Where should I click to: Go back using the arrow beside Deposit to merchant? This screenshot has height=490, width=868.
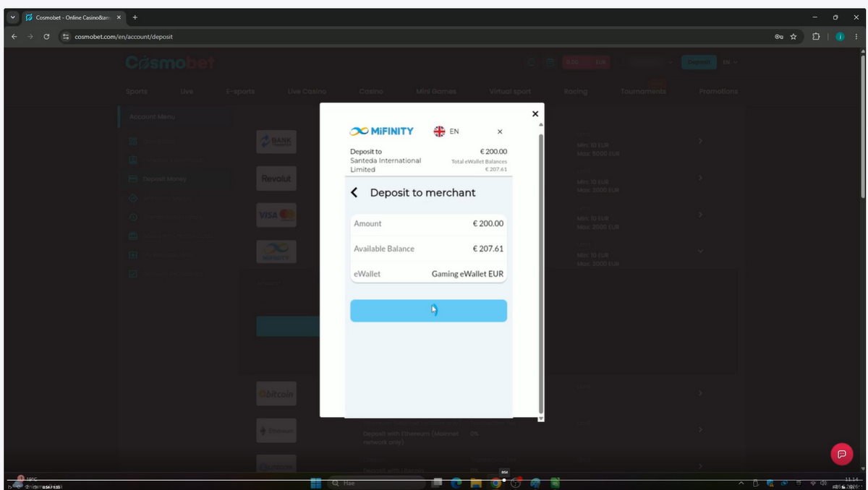pos(354,192)
